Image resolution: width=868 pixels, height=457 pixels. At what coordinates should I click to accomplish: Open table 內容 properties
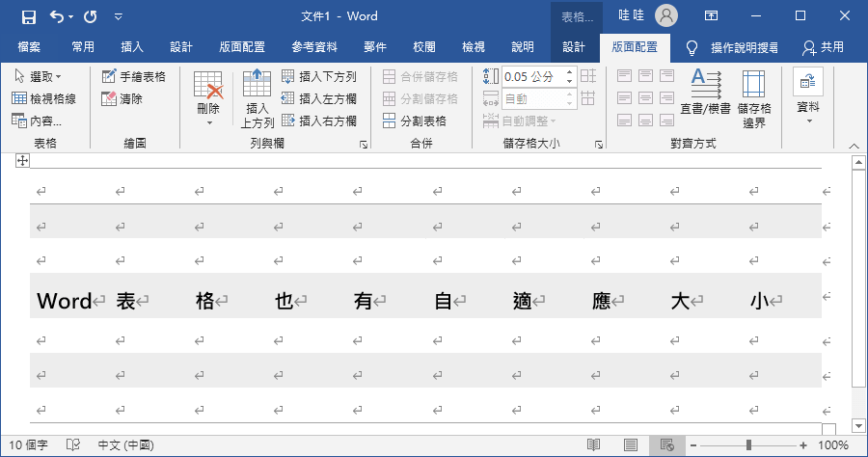coord(37,121)
